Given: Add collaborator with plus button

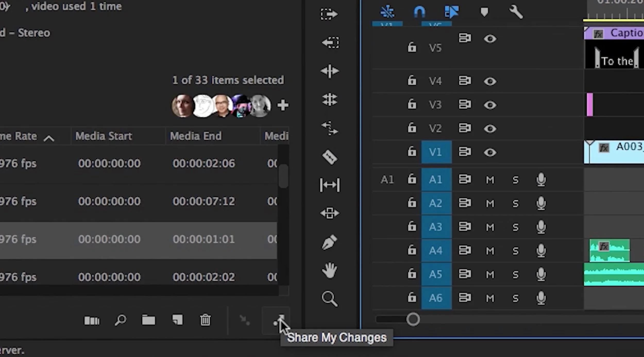Looking at the screenshot, I should coord(283,105).
